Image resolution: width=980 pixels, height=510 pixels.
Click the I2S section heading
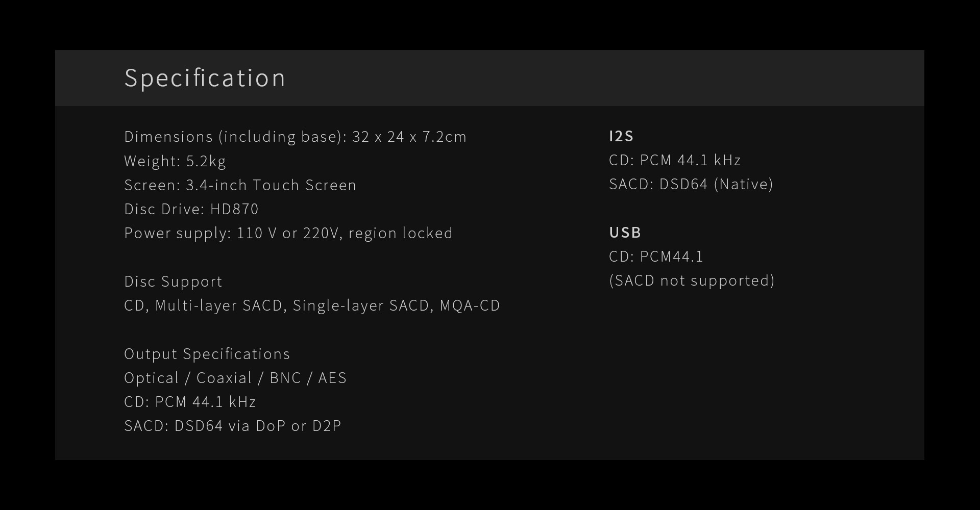coord(621,136)
